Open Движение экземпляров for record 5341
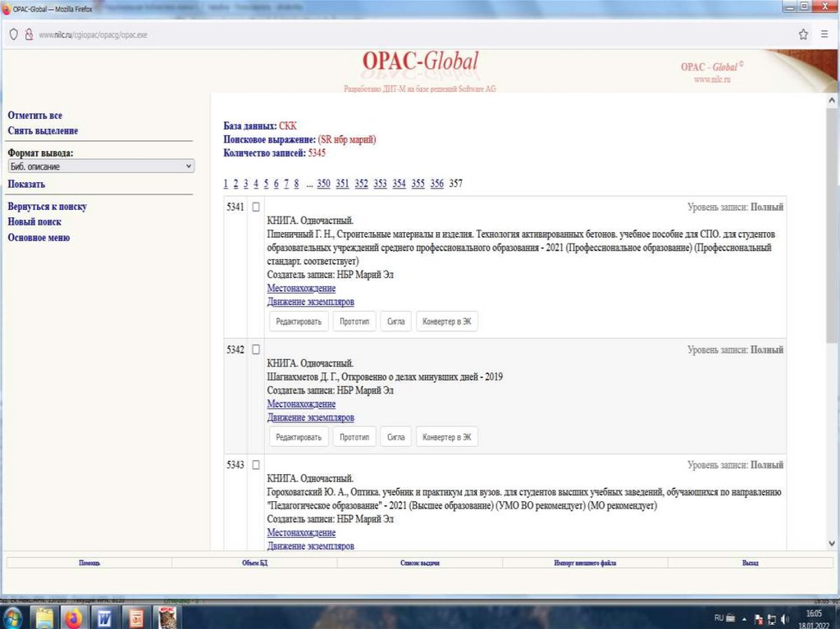 point(311,302)
